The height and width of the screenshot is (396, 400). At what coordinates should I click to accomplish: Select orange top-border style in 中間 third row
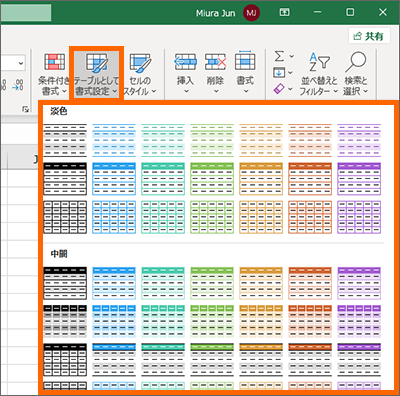pos(310,360)
